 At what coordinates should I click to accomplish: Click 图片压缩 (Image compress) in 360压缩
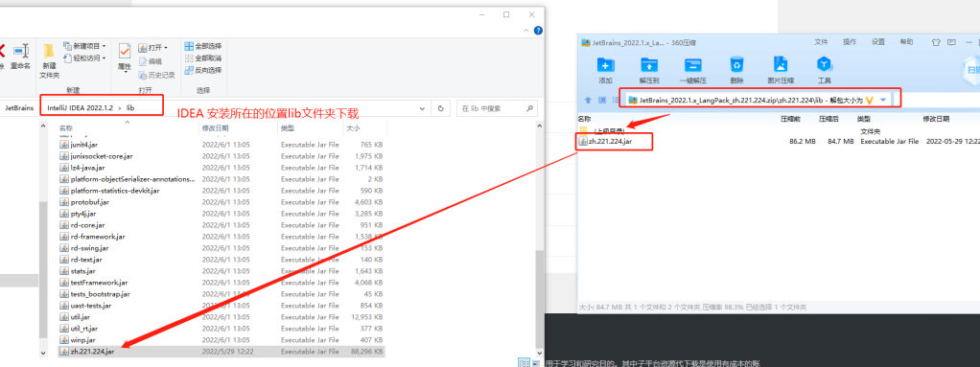click(781, 70)
